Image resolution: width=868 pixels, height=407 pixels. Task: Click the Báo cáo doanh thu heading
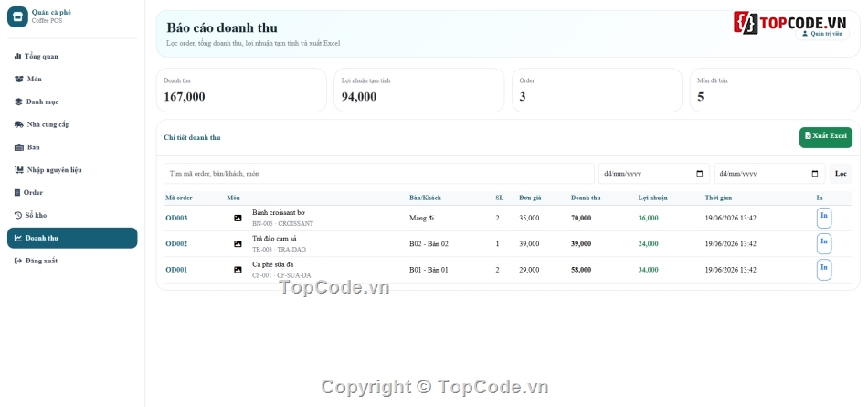click(222, 27)
